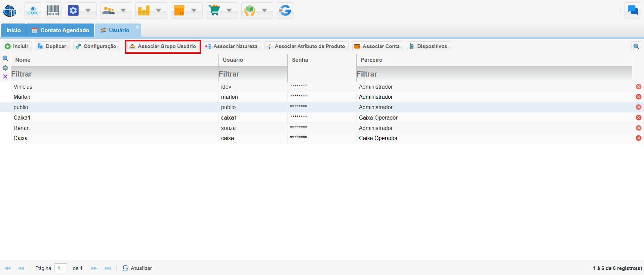Close the Usuário tab
Viewport: 644px width, 275px height.
pyautogui.click(x=137, y=27)
